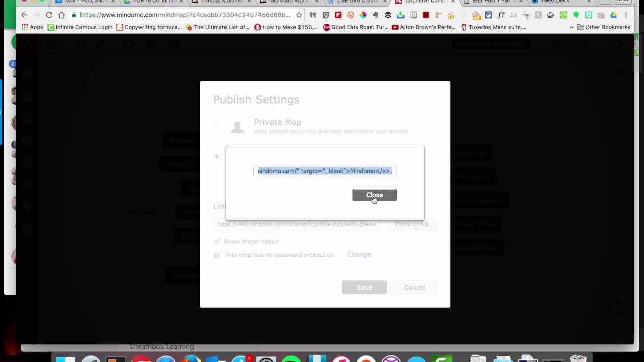
Task: Click the extension icon labeled off
Action: pyautogui.click(x=476, y=16)
